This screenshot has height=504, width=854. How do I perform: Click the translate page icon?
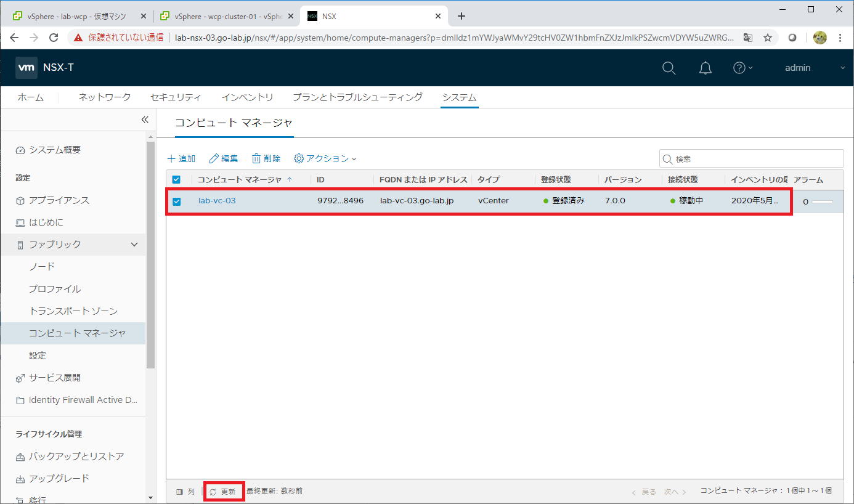748,38
